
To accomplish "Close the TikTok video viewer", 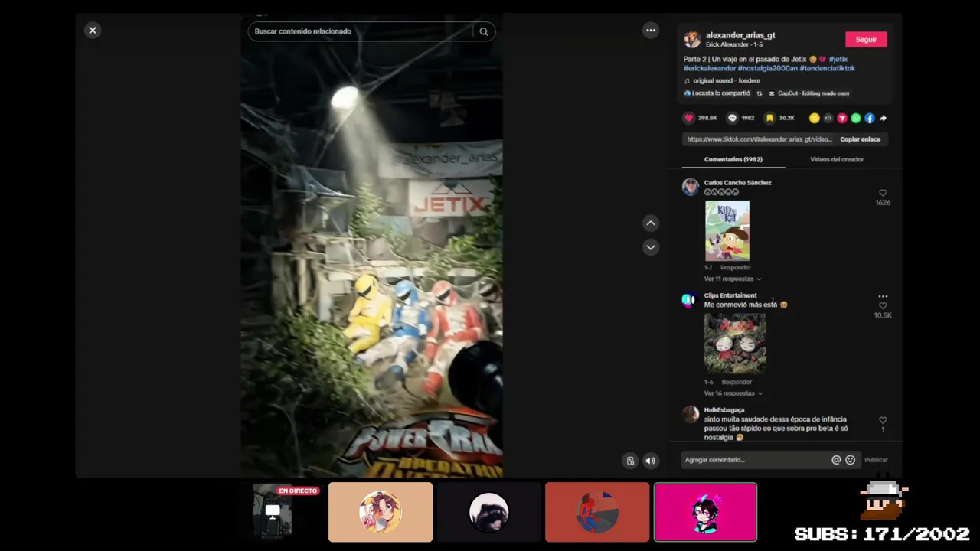I will [x=93, y=31].
